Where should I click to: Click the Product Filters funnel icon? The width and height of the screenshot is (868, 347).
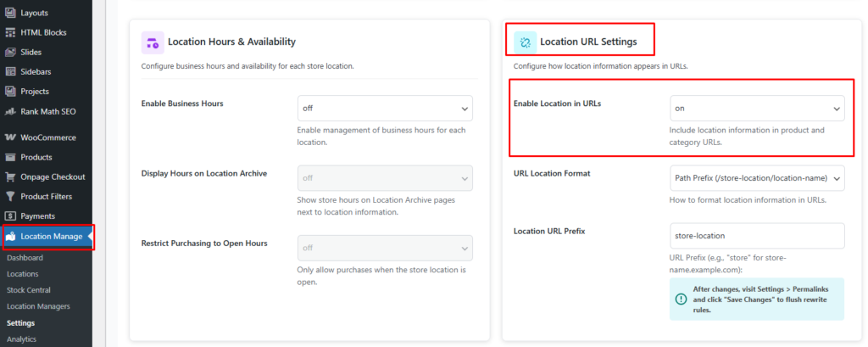(10, 197)
